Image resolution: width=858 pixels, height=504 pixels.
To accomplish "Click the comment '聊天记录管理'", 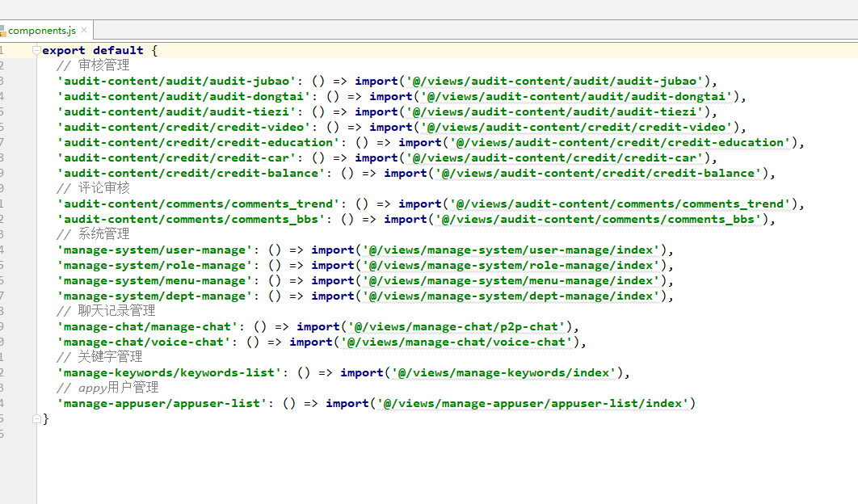I will tap(116, 311).
